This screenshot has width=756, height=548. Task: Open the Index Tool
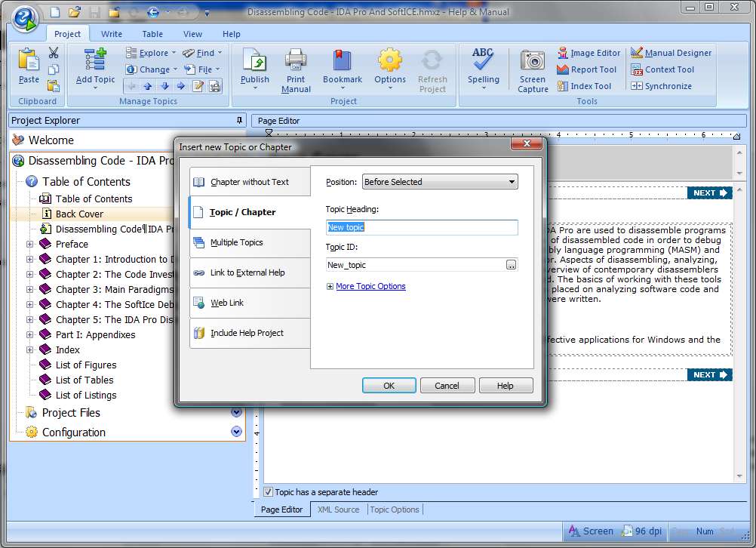584,86
